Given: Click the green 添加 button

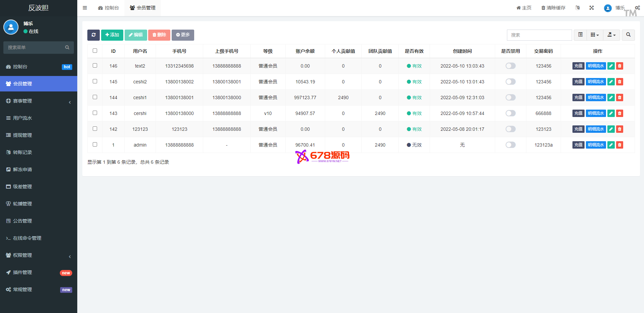Looking at the screenshot, I should pyautogui.click(x=112, y=35).
